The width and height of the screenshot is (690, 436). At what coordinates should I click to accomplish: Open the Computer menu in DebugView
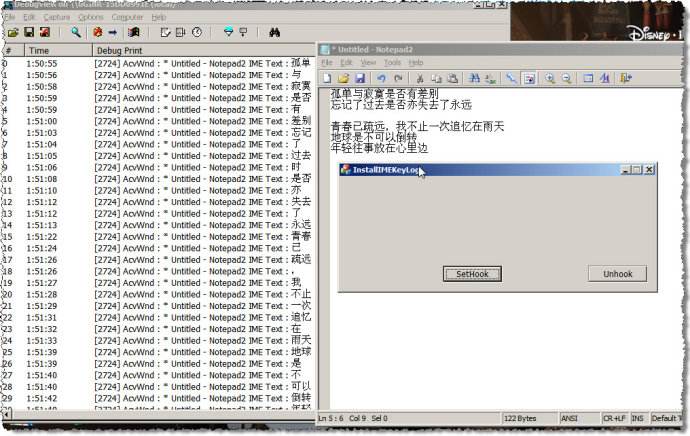click(x=127, y=17)
